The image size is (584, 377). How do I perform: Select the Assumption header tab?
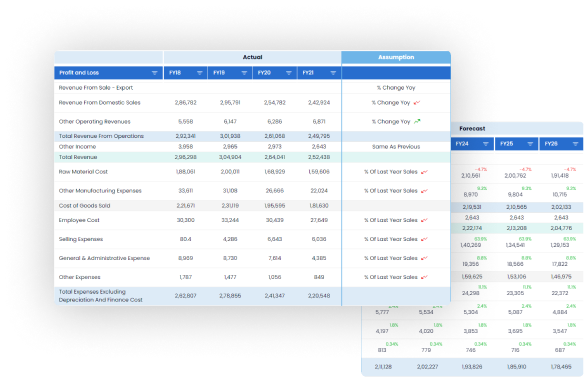coord(396,57)
